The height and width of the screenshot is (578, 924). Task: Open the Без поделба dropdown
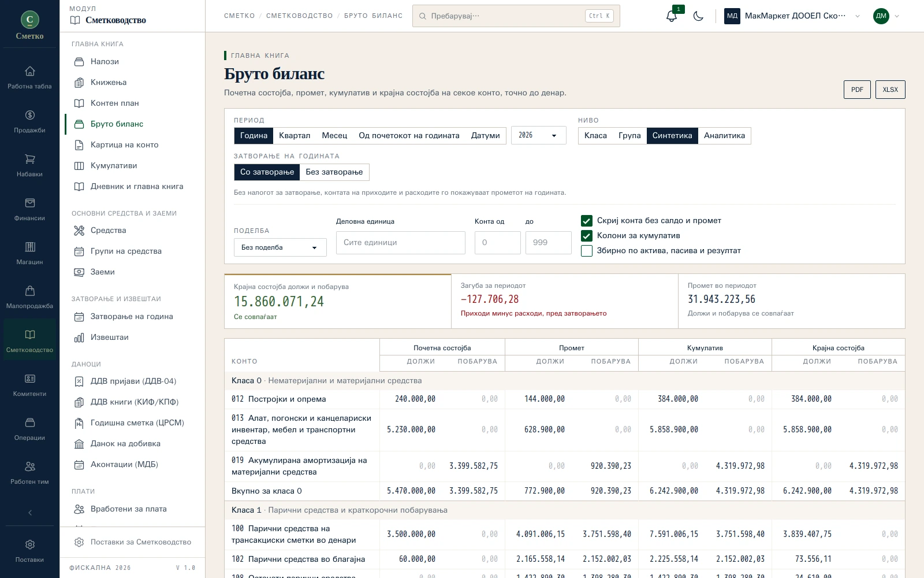[280, 247]
